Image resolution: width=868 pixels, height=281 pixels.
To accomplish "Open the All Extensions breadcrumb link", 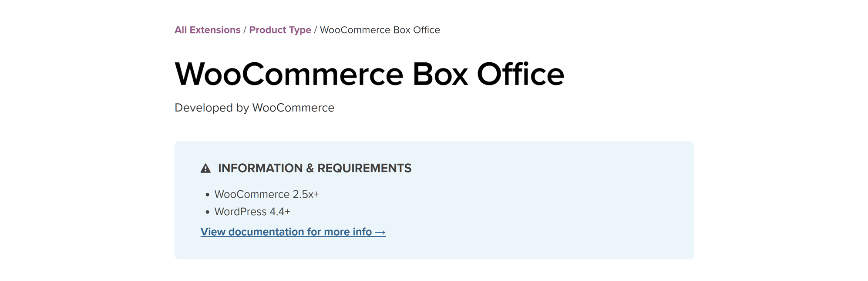I will point(207,30).
